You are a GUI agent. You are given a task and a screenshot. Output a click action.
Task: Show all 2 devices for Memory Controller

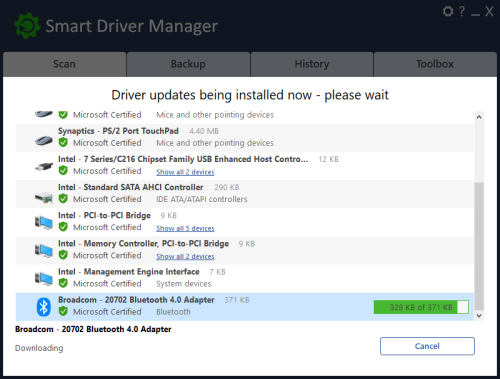pos(185,256)
